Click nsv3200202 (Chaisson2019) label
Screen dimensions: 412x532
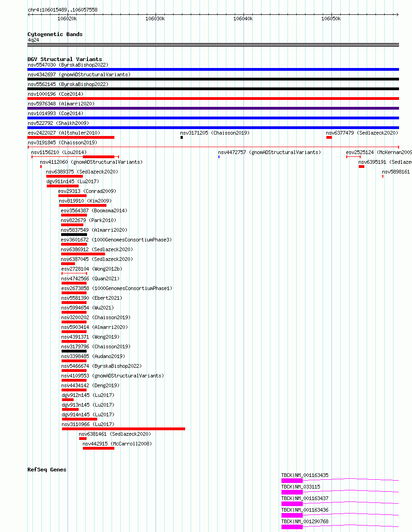[x=96, y=317]
